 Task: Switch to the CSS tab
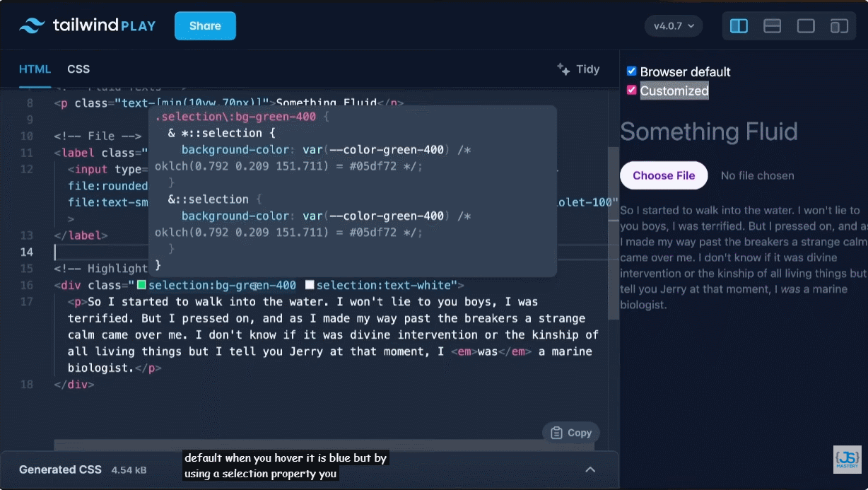tap(78, 69)
